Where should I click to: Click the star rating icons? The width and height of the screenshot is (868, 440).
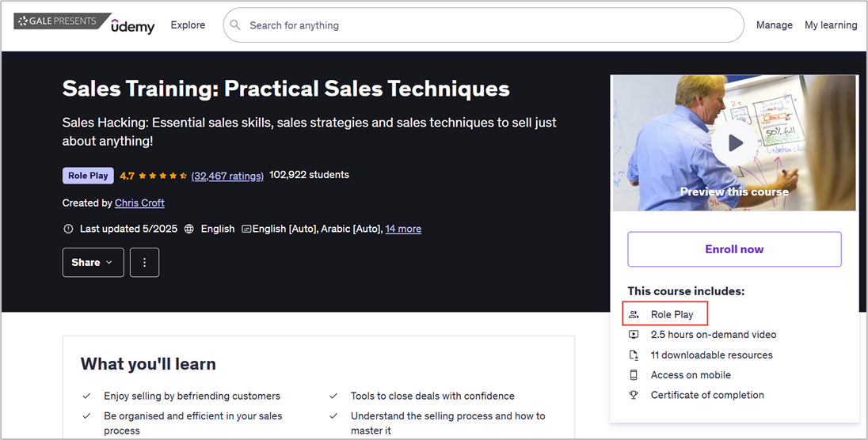[x=163, y=176]
